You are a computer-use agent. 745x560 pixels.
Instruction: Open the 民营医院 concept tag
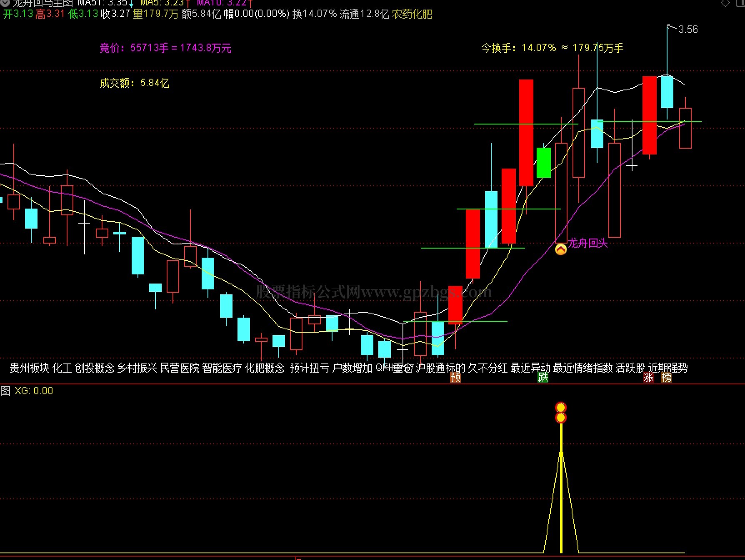point(180,368)
